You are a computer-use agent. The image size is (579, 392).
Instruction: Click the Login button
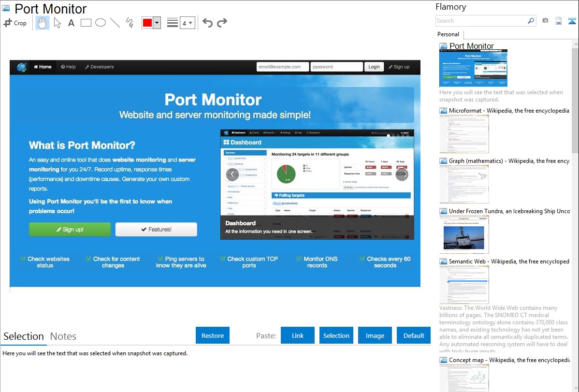[x=374, y=67]
